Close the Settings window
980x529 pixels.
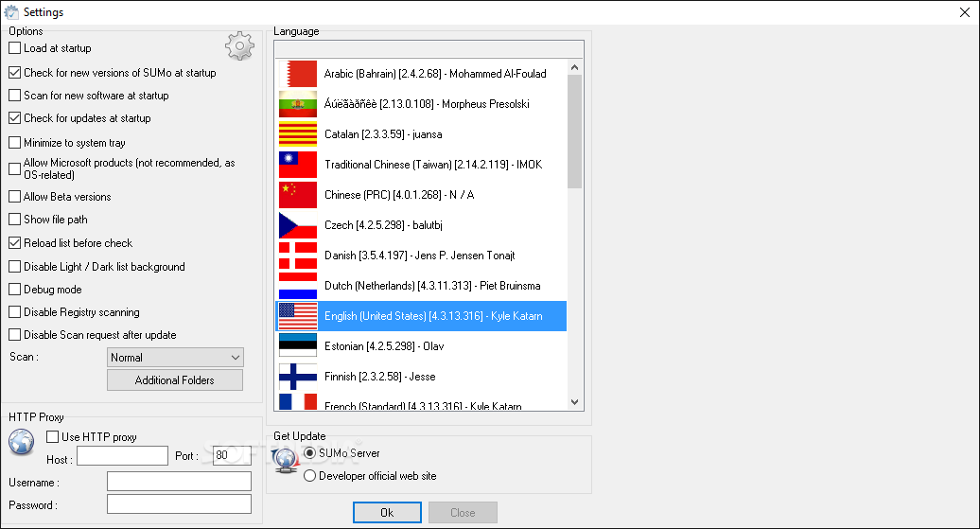click(x=964, y=12)
